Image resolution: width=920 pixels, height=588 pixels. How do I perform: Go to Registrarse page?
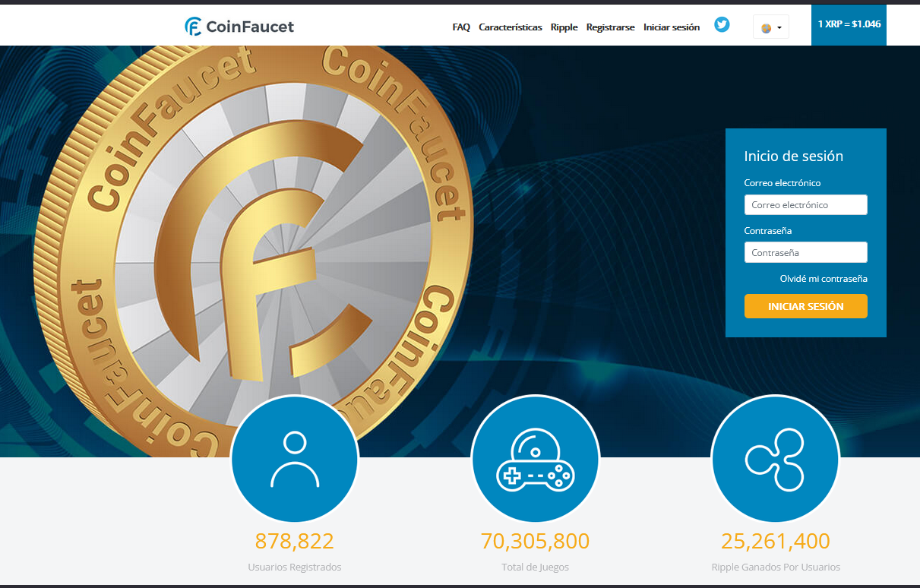pyautogui.click(x=610, y=27)
